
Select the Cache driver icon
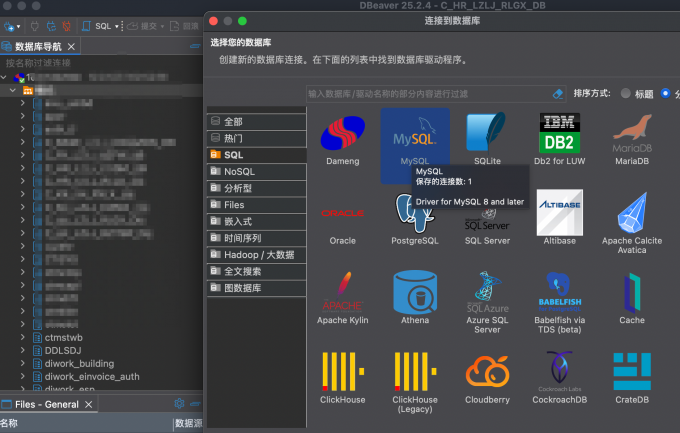[x=632, y=299]
